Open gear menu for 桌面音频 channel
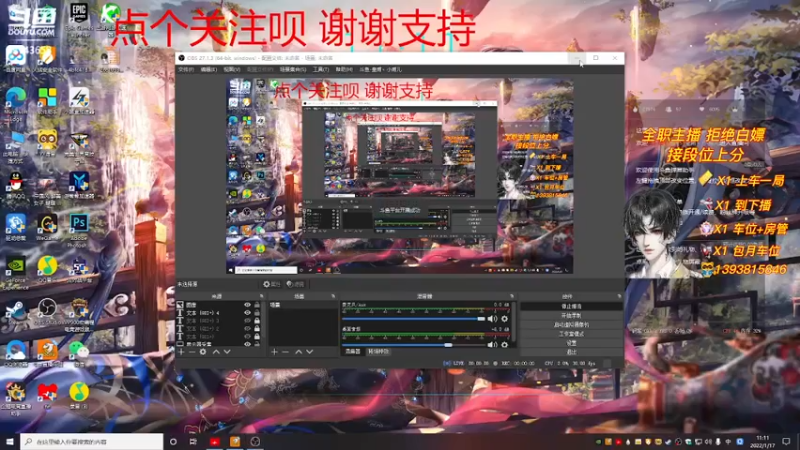The width and height of the screenshot is (800, 450). point(505,345)
